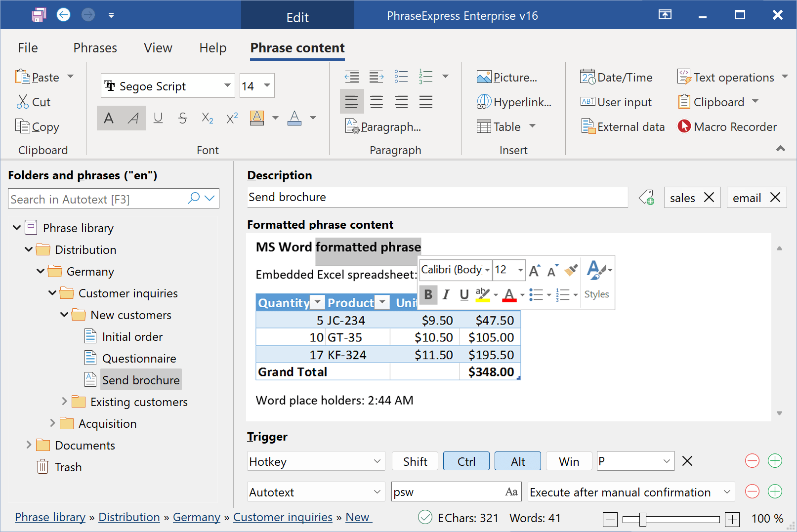Open the font name dropdown
This screenshot has width=797, height=532.
click(x=227, y=85)
